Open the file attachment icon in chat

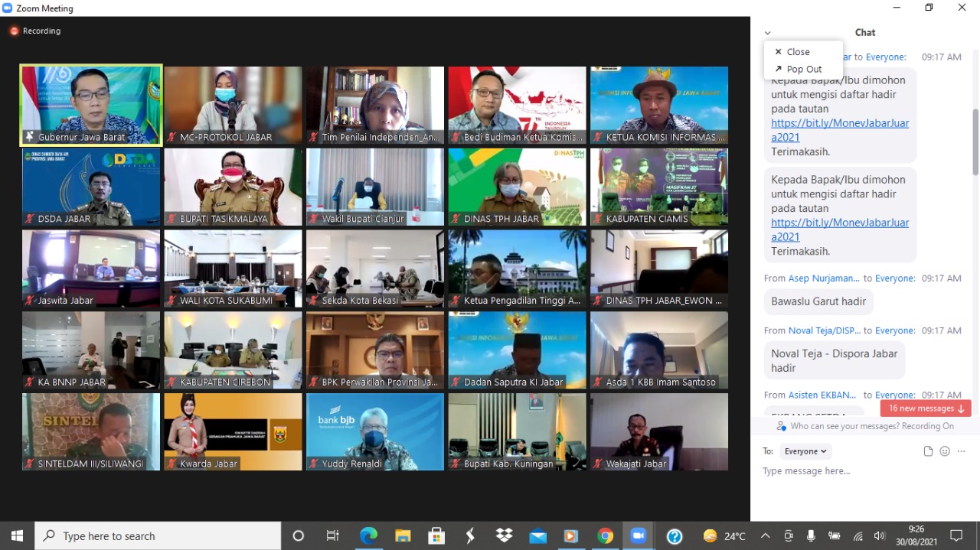pyautogui.click(x=928, y=451)
